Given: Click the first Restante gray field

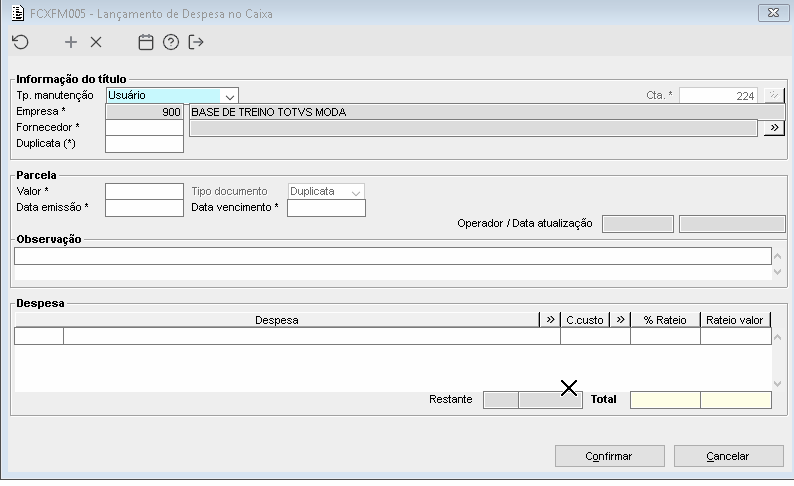Looking at the screenshot, I should tap(501, 400).
